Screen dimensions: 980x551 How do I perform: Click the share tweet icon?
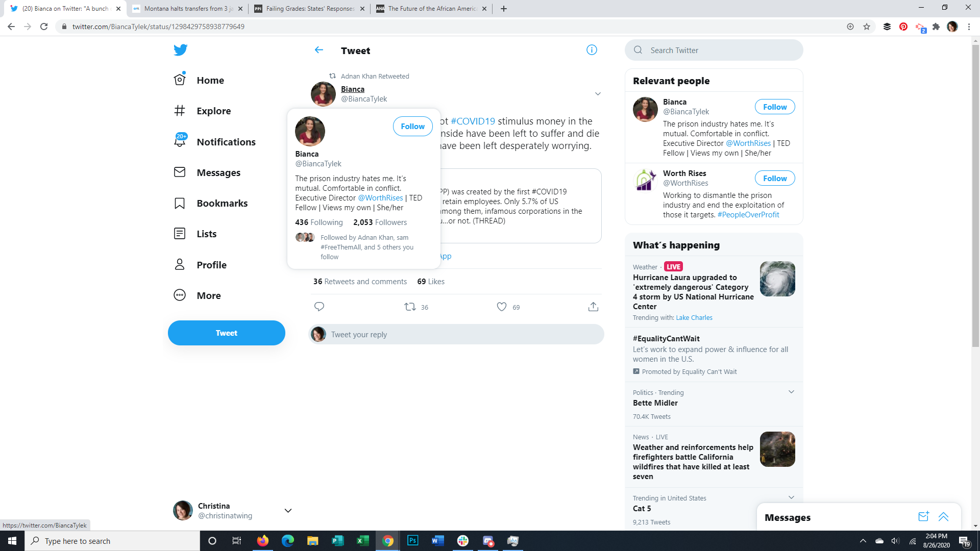(593, 307)
